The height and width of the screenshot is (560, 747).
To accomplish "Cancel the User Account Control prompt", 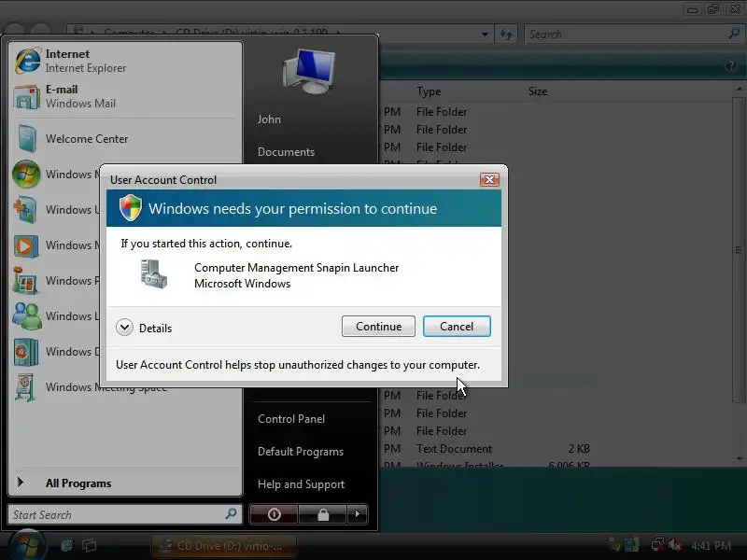I will pyautogui.click(x=457, y=326).
